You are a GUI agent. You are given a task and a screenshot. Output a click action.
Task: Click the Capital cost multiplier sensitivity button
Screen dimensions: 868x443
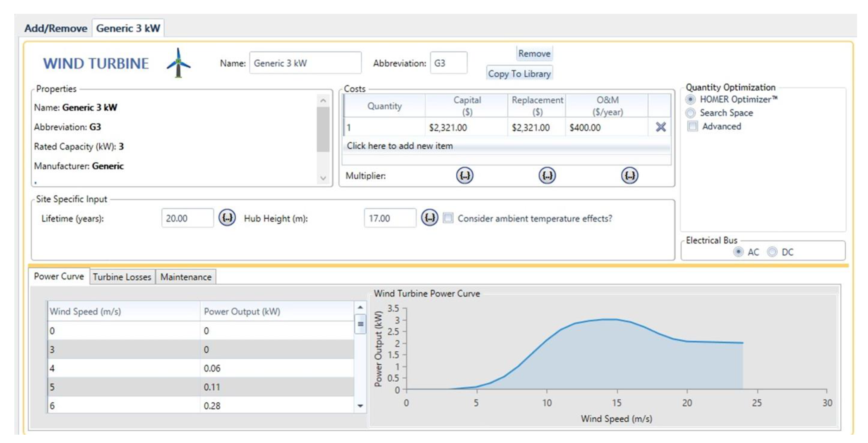pyautogui.click(x=465, y=175)
